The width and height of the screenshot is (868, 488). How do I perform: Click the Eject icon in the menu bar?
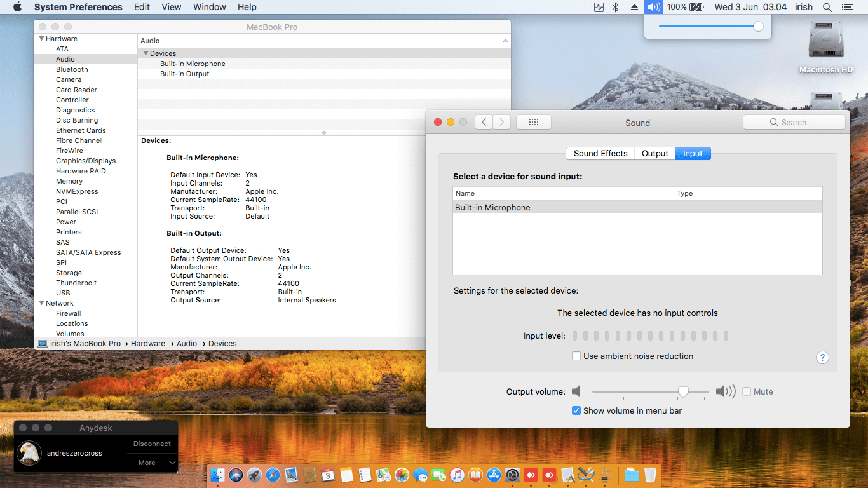tap(634, 7)
